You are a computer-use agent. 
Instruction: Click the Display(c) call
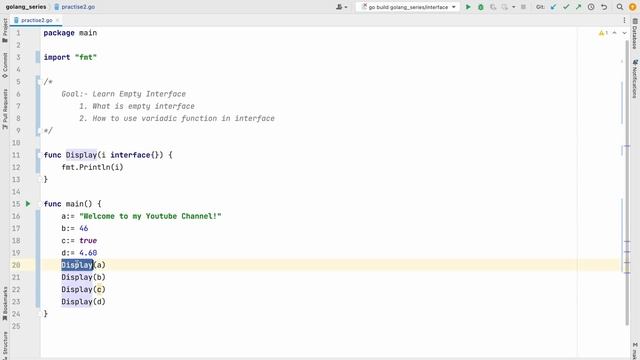pos(83,289)
